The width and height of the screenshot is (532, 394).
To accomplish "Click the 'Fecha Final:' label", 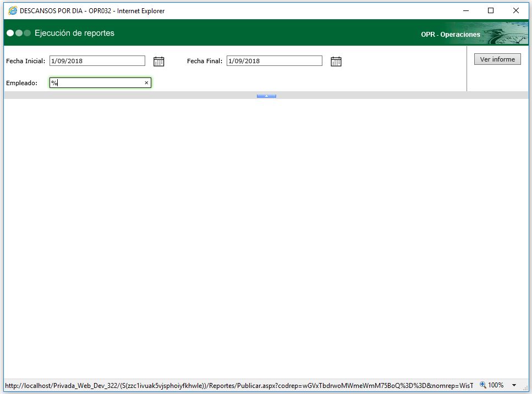I will click(x=205, y=61).
